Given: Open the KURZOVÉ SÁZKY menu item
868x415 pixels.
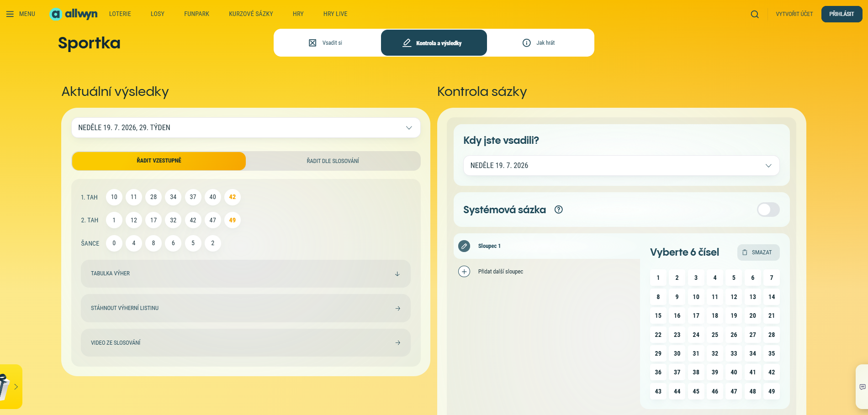Looking at the screenshot, I should coord(251,14).
